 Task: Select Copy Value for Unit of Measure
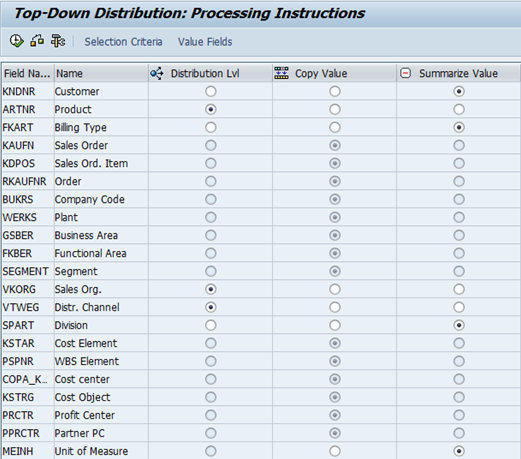click(335, 451)
